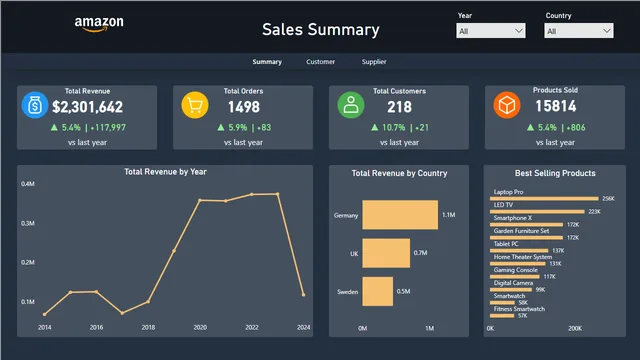Click the 'Total Revenue by Year' chart title
This screenshot has width=640, height=360.
pos(165,172)
